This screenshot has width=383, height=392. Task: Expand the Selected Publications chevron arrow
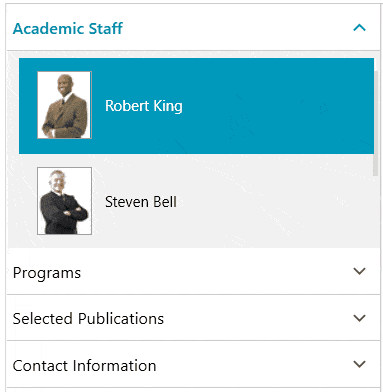pos(359,318)
